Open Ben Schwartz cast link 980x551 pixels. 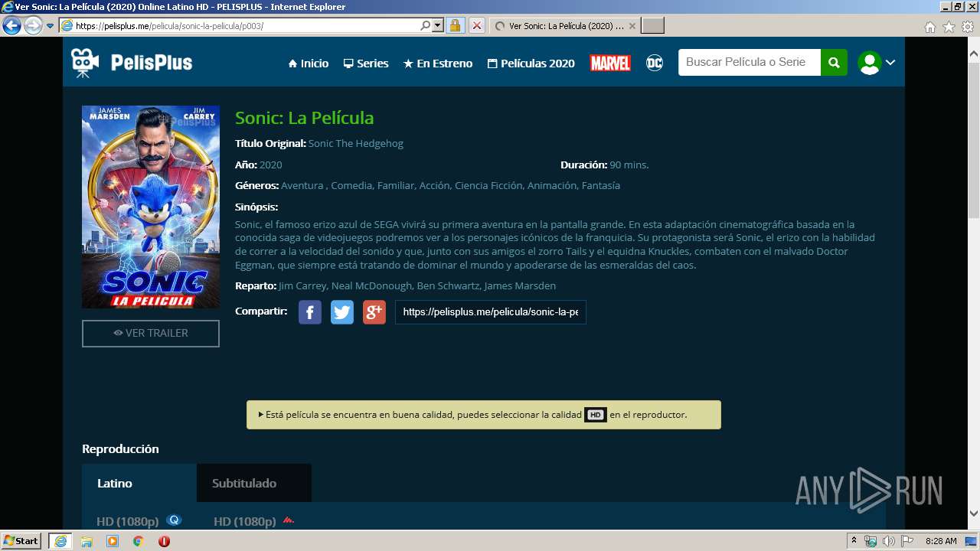click(448, 285)
